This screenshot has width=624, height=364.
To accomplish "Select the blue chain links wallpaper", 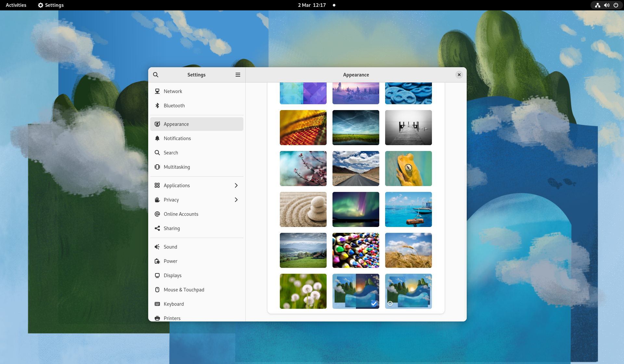I will (409, 93).
